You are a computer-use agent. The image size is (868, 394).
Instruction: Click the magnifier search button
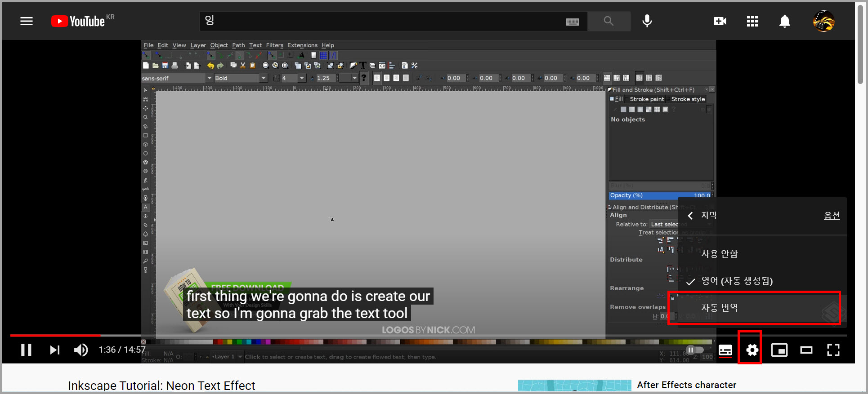point(608,21)
